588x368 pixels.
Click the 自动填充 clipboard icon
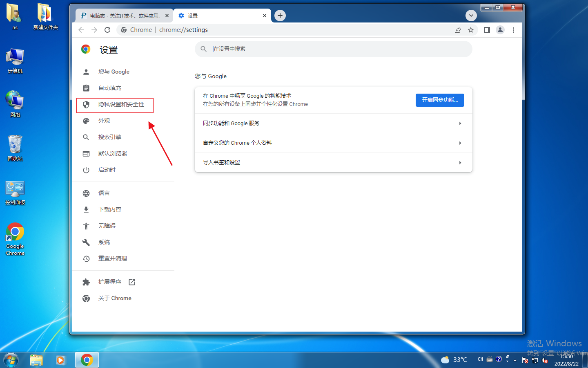coord(86,88)
